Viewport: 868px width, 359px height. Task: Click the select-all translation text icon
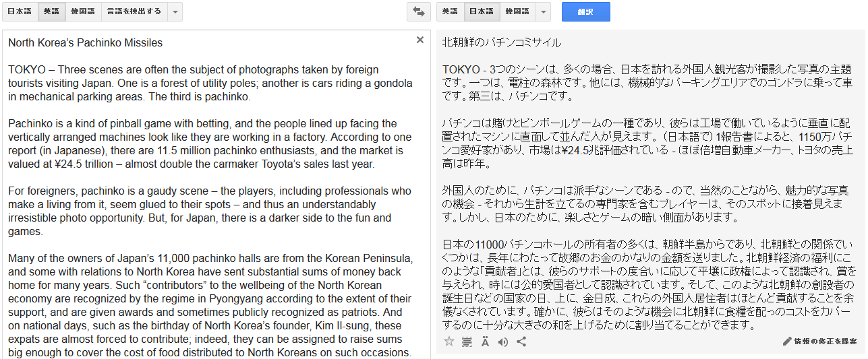click(467, 341)
